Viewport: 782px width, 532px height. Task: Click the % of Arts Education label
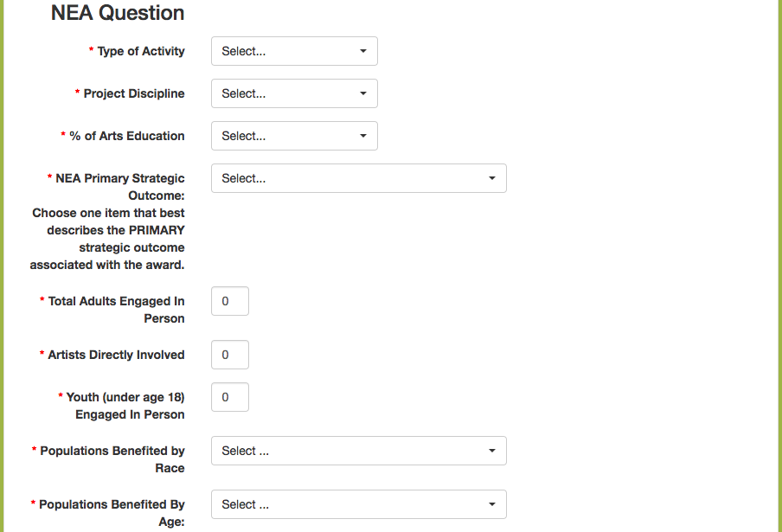(x=127, y=136)
